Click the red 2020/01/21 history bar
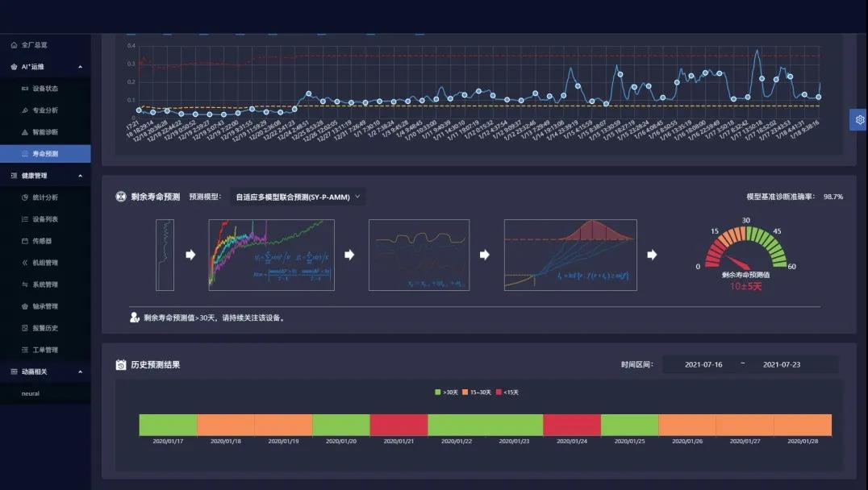Viewport: 868px width, 490px height. (x=399, y=425)
